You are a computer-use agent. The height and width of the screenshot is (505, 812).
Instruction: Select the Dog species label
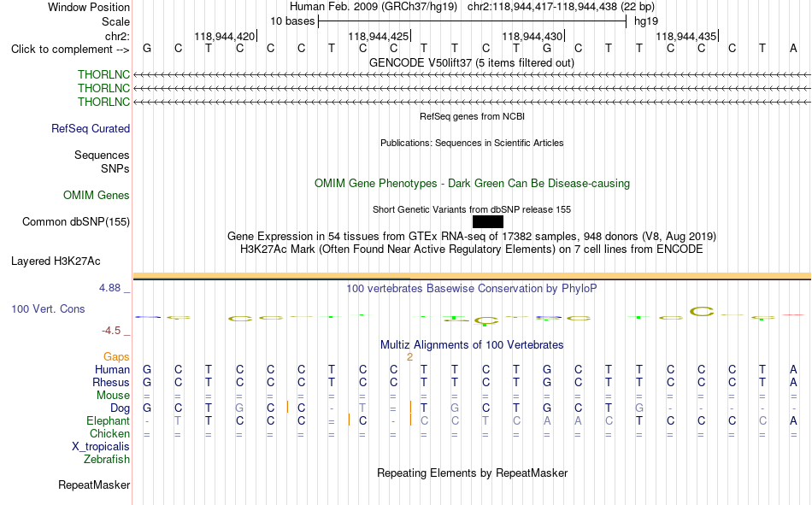click(x=120, y=408)
